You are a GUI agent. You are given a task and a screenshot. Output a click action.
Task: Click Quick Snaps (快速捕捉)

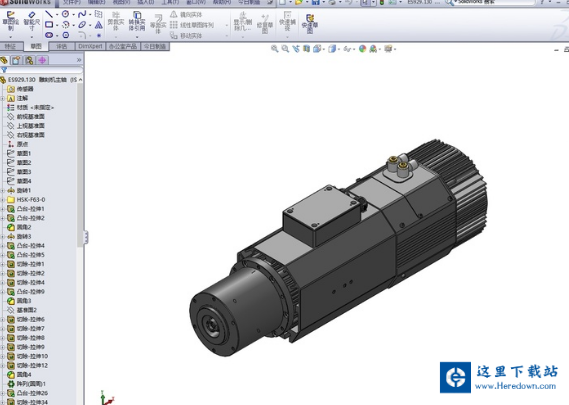click(287, 22)
